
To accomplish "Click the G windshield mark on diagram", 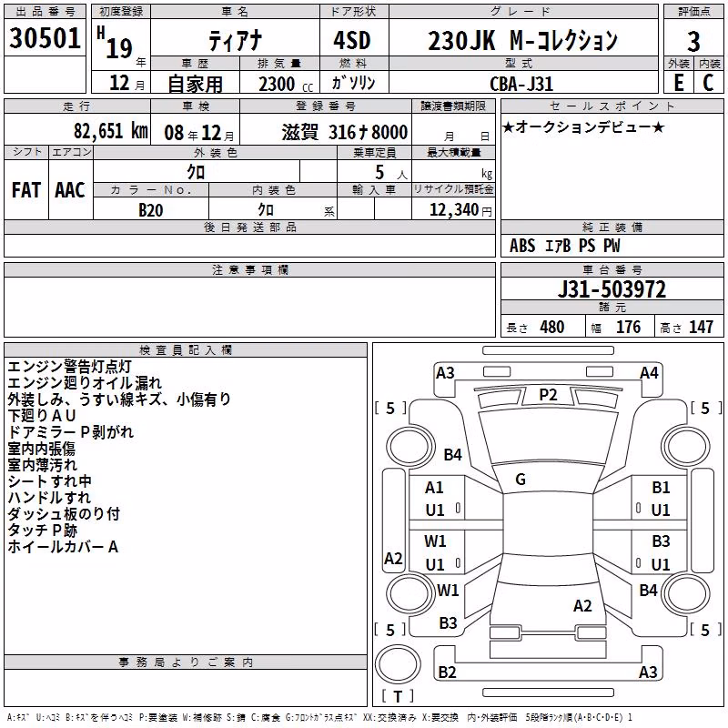I will tap(521, 480).
